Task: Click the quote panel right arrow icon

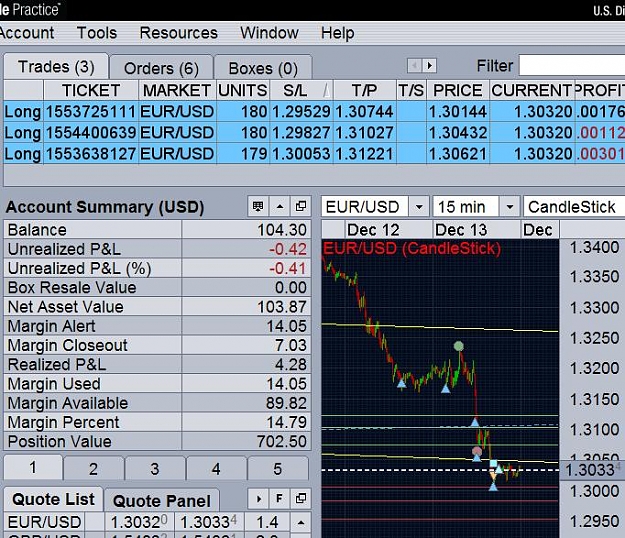Action: (258, 499)
